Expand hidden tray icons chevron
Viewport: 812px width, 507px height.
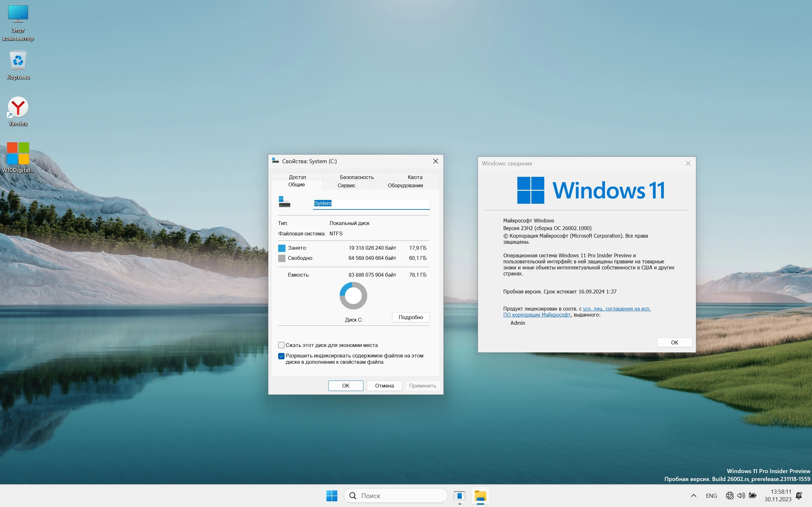tap(694, 495)
